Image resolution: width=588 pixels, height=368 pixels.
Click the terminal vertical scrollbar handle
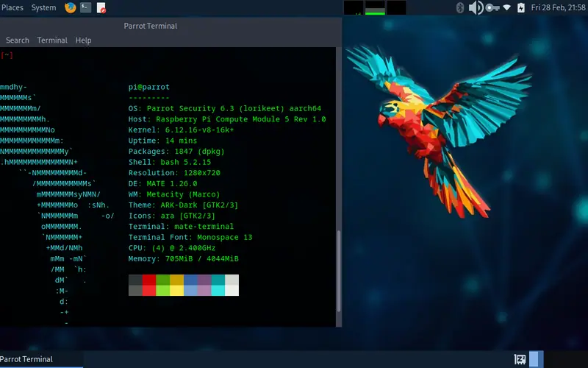tap(339, 271)
